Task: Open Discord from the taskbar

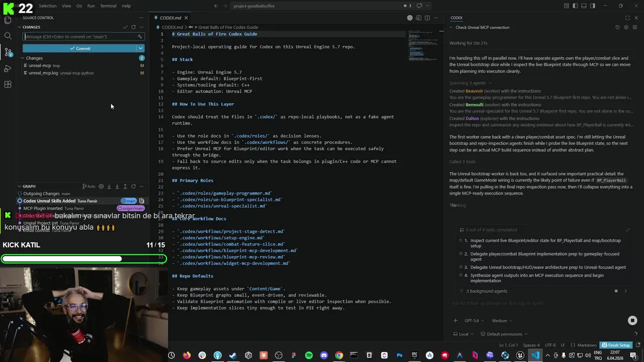Action: [324, 355]
